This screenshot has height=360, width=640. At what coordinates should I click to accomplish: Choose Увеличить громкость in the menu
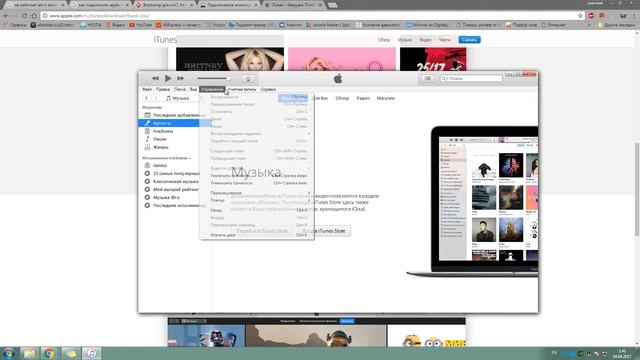pos(257,176)
